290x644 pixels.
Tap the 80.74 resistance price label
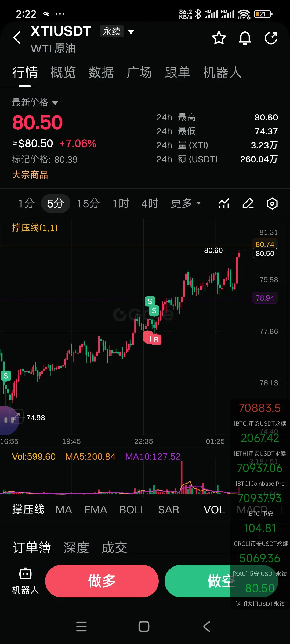265,244
